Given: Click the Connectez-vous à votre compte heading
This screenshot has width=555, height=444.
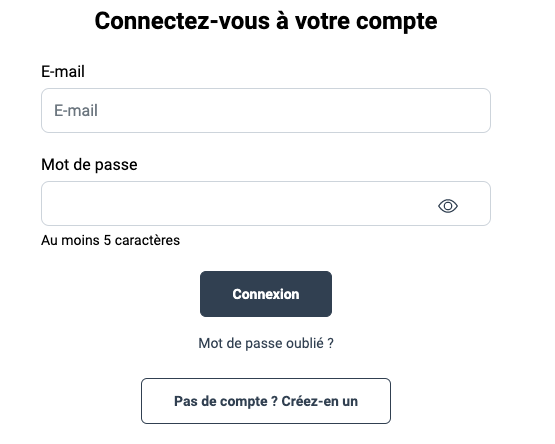Looking at the screenshot, I should pyautogui.click(x=266, y=21).
